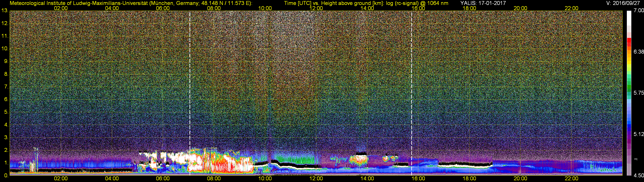Screen dimensions: 644x182
Task: Select the 04:00 label on the bottom time axis
Action: 112,179
